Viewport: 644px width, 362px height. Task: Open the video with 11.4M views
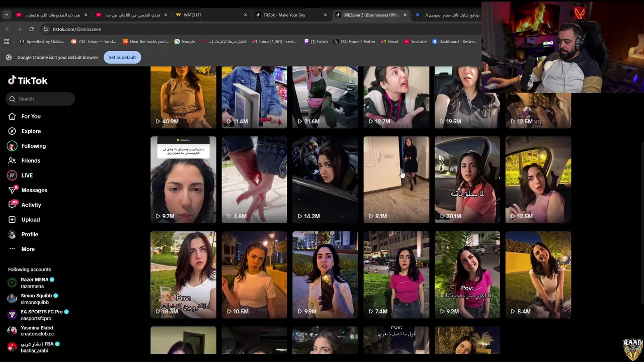[x=254, y=97]
